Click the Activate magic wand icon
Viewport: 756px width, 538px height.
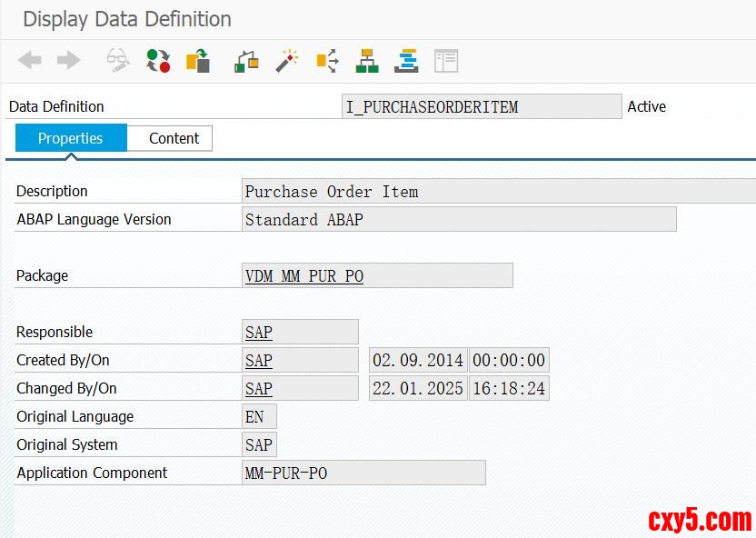287,61
